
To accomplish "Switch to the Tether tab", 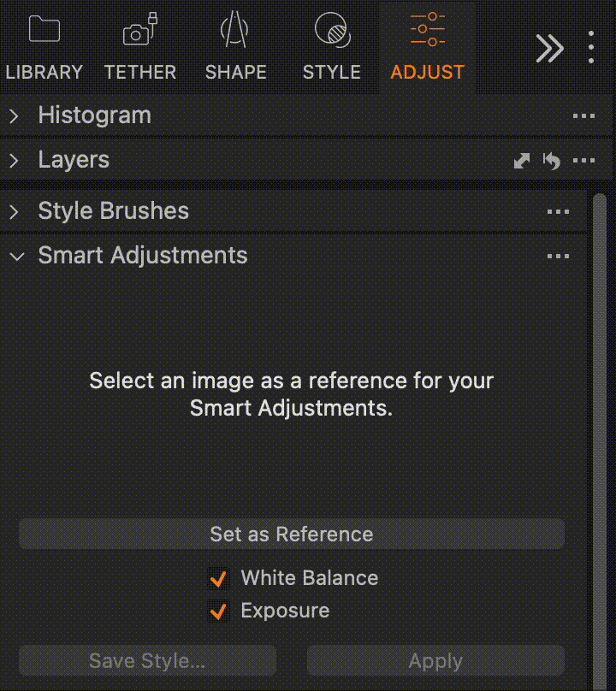I will (x=140, y=48).
